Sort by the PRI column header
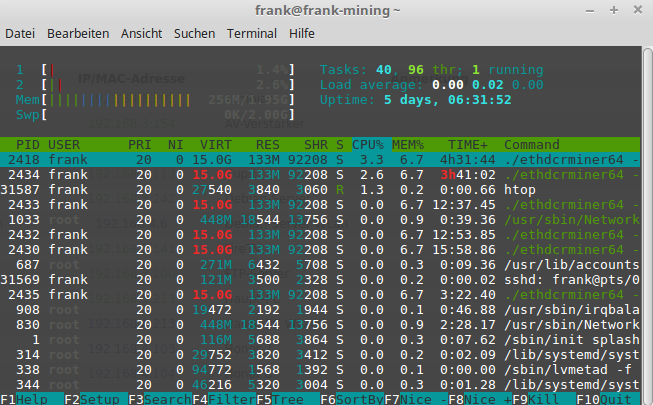653x405 pixels. pos(140,145)
